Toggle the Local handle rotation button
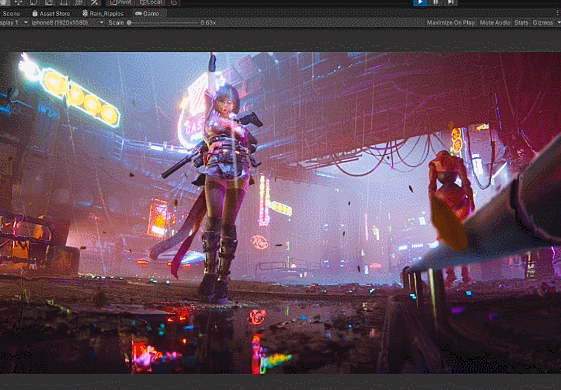 (151, 2)
